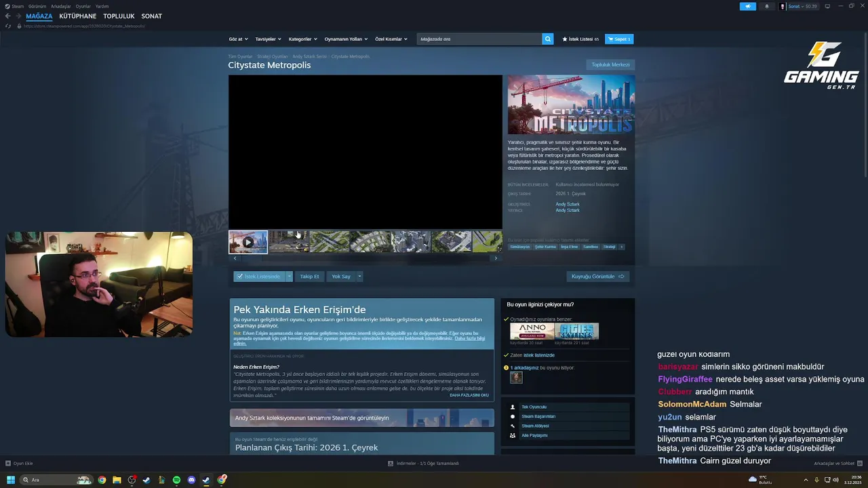
Task: Go back with the back arrow
Action: click(x=8, y=16)
